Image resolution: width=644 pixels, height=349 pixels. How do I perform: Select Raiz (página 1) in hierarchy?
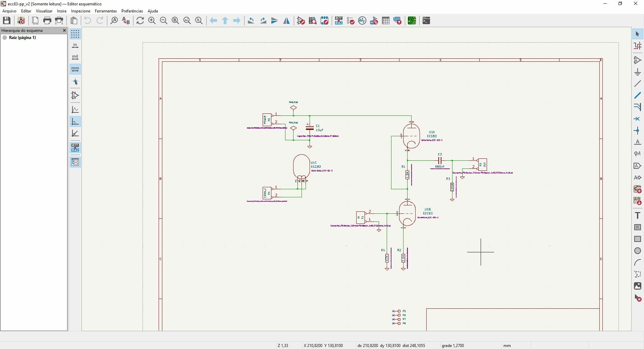pyautogui.click(x=23, y=38)
